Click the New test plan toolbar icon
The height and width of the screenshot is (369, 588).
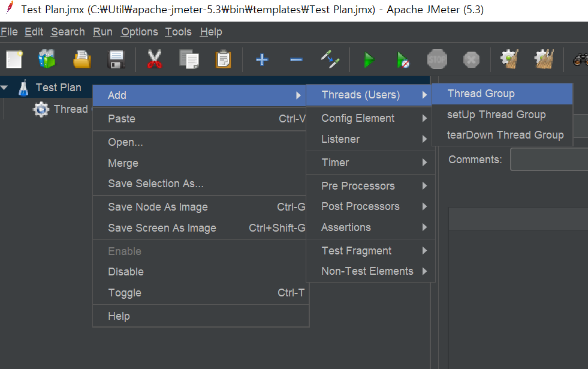click(14, 59)
